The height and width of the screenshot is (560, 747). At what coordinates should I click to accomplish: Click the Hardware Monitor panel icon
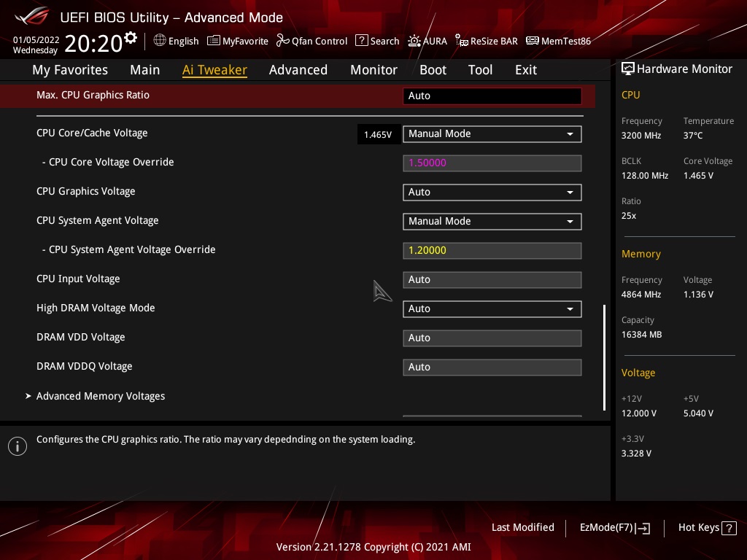pos(628,69)
